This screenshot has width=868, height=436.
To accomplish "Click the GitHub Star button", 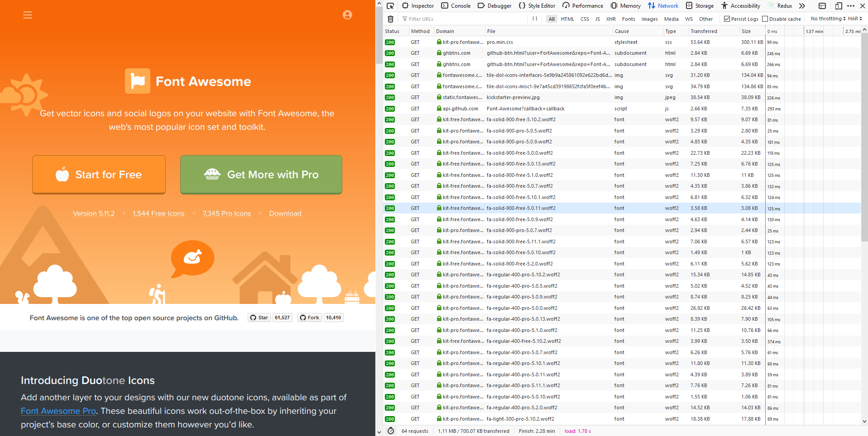I will coord(259,318).
